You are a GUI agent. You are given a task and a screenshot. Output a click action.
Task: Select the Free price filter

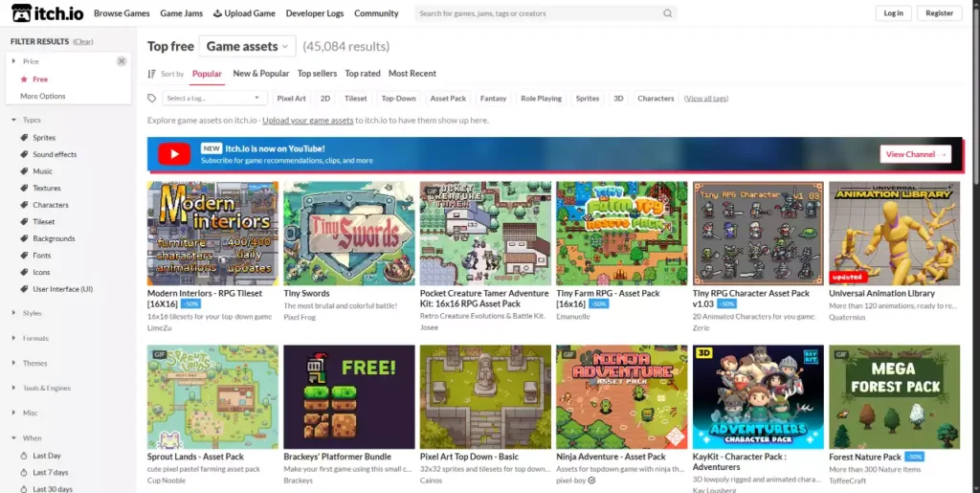[40, 79]
